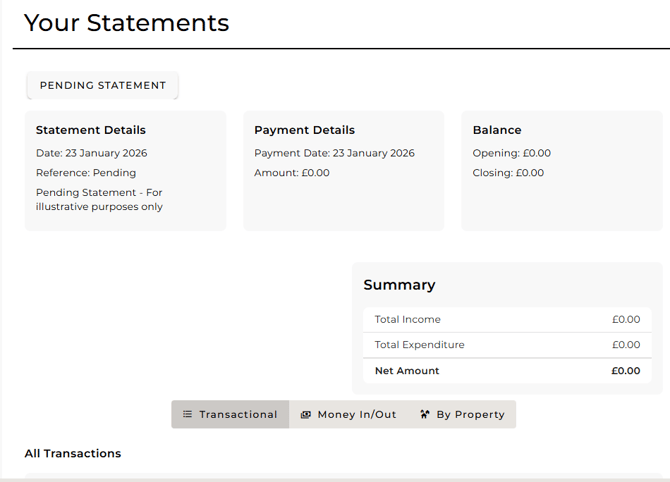Screen dimensions: 670x482
Task: Switch to the Transactional view tab
Action: coord(230,415)
